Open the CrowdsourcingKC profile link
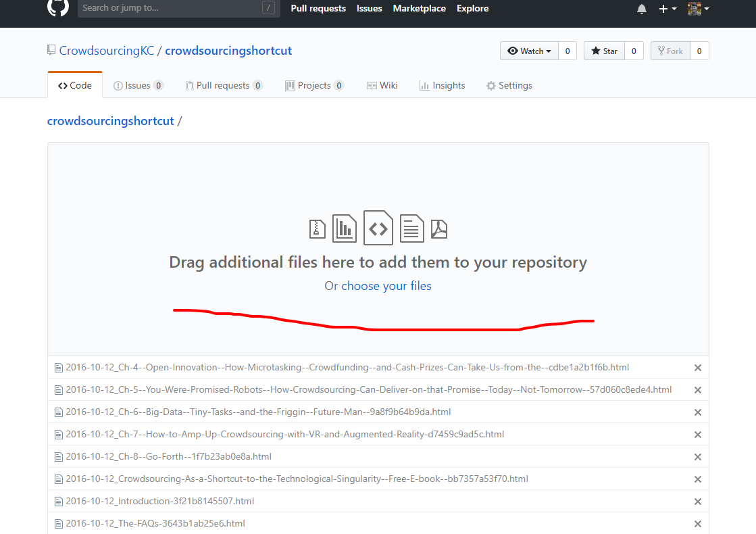This screenshot has width=756, height=534. (106, 51)
